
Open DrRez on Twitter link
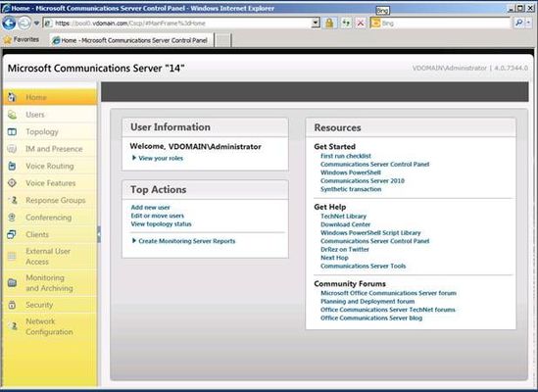coord(345,249)
